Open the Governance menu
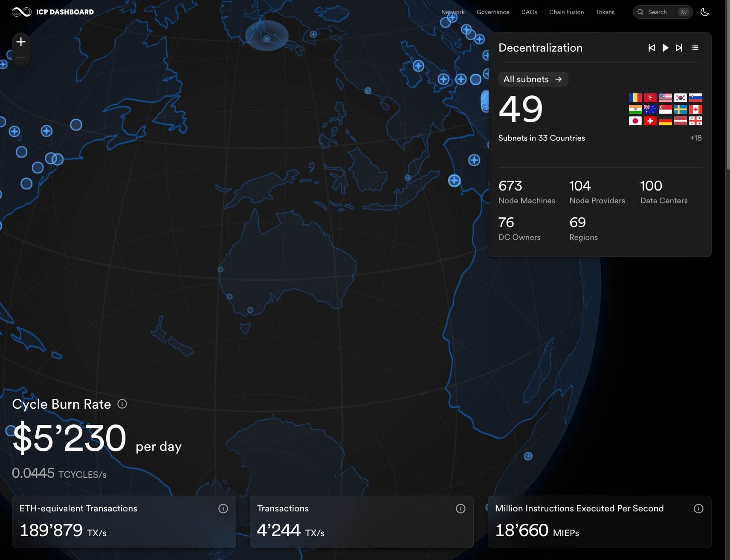Image resolution: width=730 pixels, height=560 pixels. [493, 12]
